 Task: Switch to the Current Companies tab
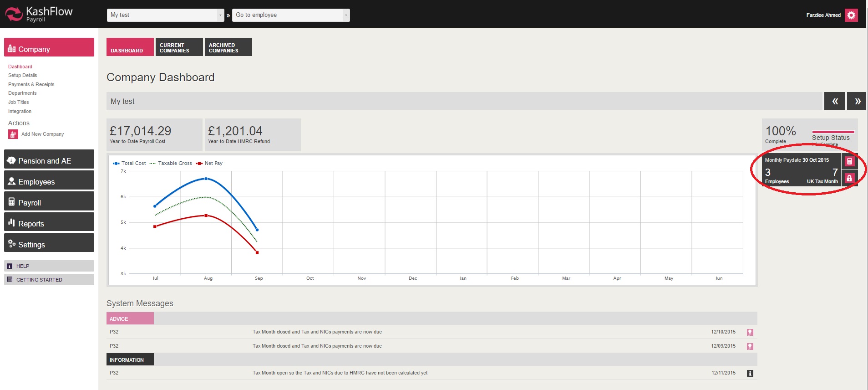coord(179,47)
